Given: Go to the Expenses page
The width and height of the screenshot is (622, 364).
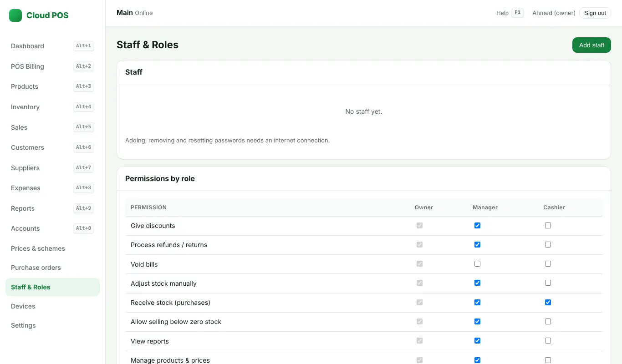Looking at the screenshot, I should pyautogui.click(x=52, y=188).
